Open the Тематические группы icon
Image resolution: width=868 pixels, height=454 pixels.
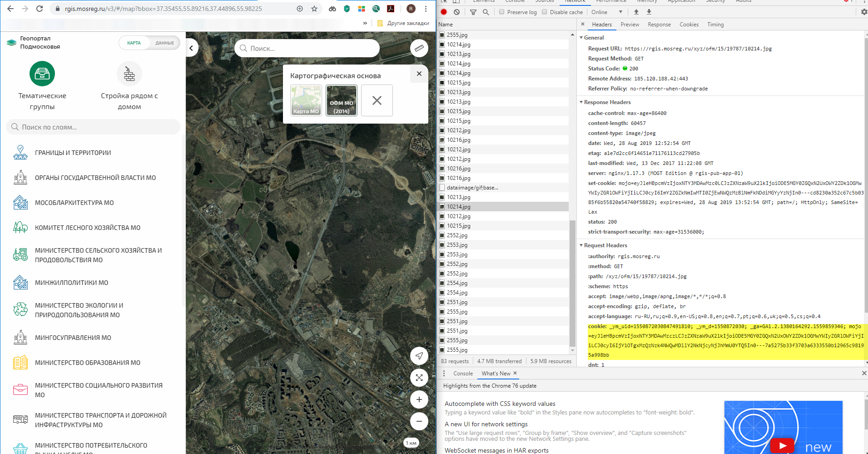[42, 74]
